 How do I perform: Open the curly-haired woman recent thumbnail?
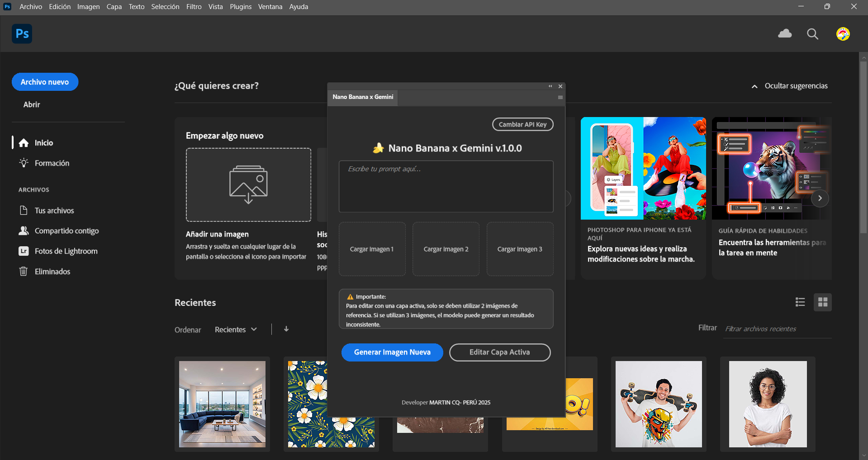(768, 404)
